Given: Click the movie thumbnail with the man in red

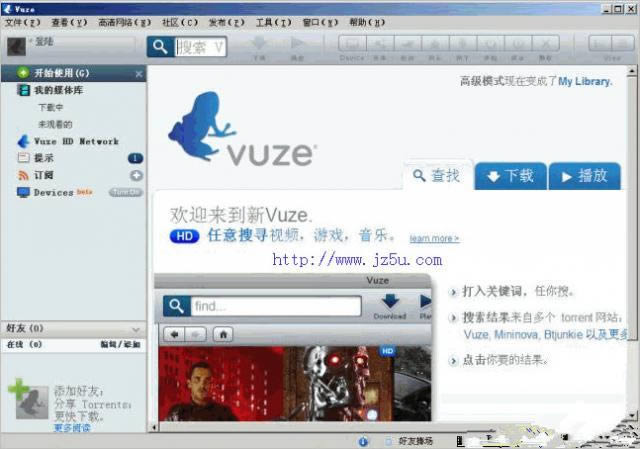Looking at the screenshot, I should pos(220,383).
